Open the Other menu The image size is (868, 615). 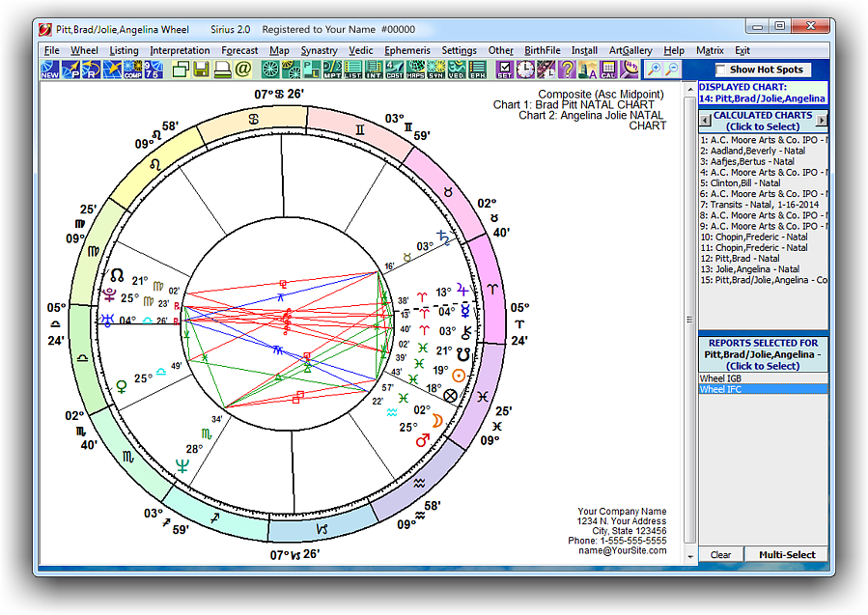[500, 50]
